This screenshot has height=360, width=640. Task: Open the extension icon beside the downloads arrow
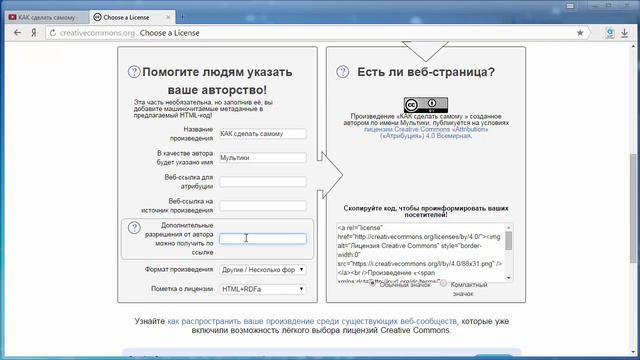(x=609, y=33)
